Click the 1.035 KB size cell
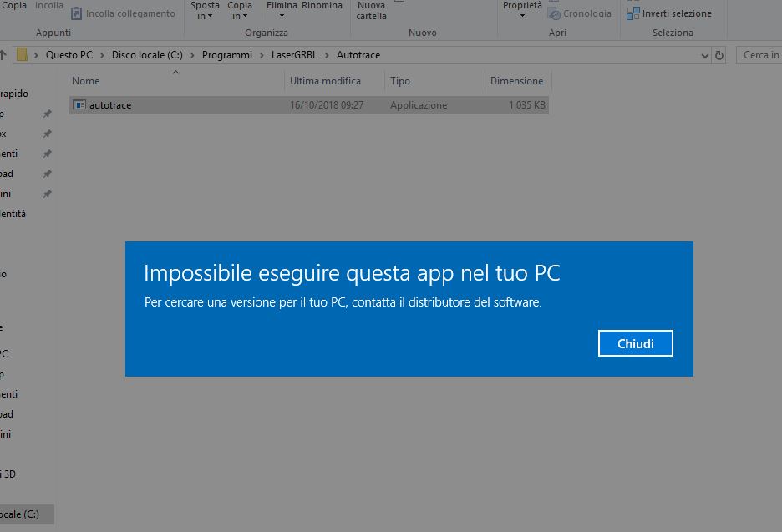The height and width of the screenshot is (532, 782). pos(526,105)
